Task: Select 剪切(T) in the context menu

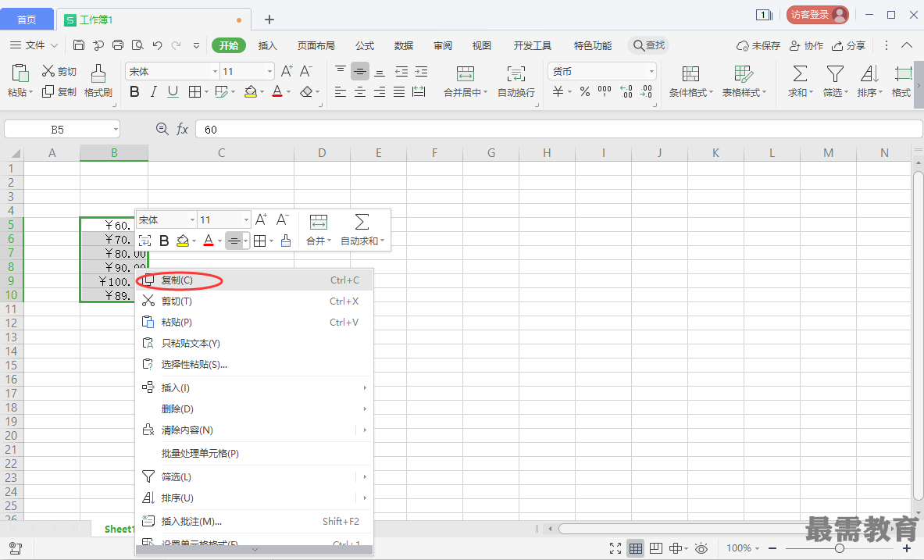Action: coord(254,301)
